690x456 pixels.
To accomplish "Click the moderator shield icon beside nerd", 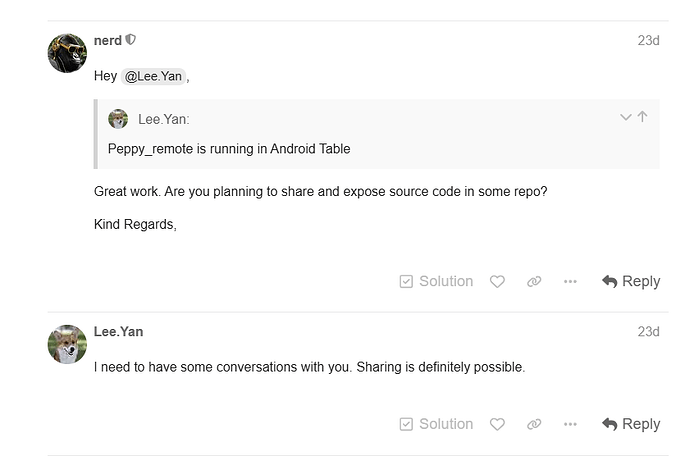I will [130, 40].
